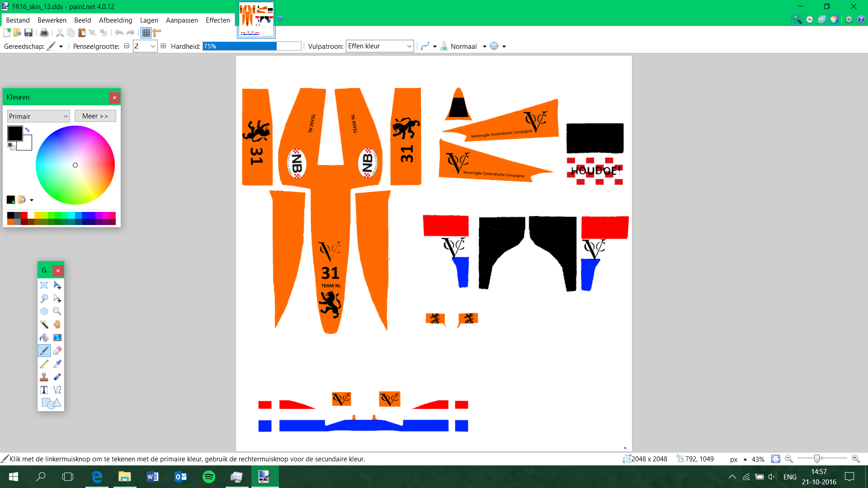Select the Lasso Select tool
This screenshot has width=868, height=488.
pos(44,298)
